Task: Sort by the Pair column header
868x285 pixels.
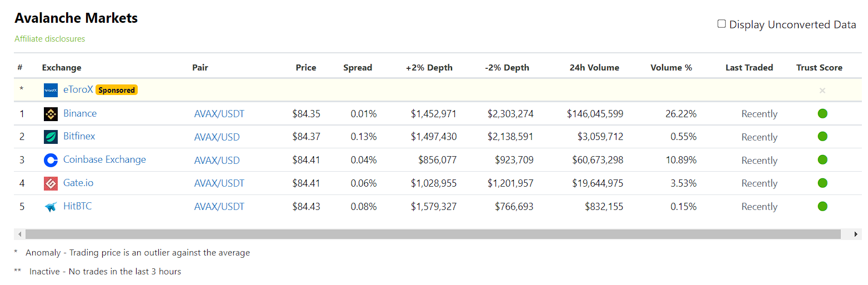Action: coord(200,68)
